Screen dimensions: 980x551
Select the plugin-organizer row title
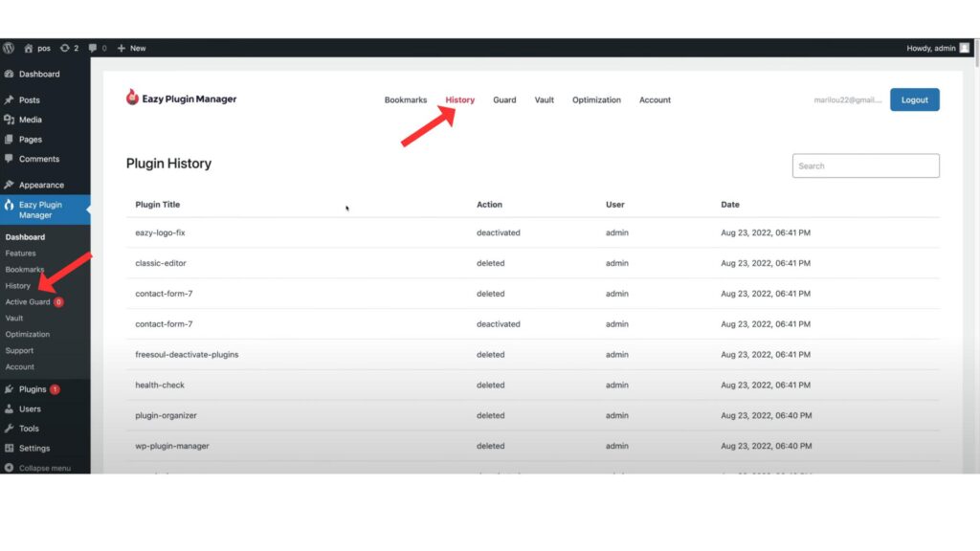tap(166, 415)
